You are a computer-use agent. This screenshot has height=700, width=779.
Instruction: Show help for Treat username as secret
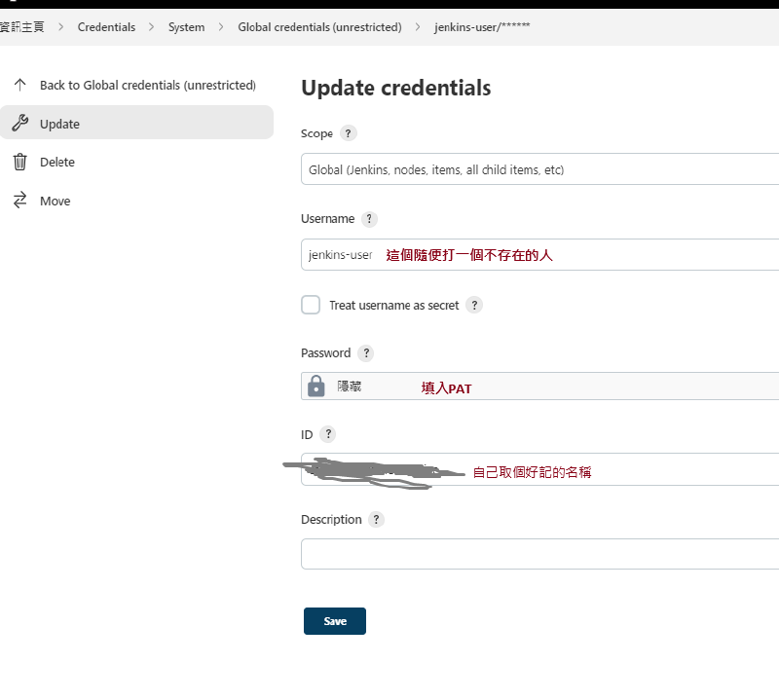pyautogui.click(x=474, y=305)
